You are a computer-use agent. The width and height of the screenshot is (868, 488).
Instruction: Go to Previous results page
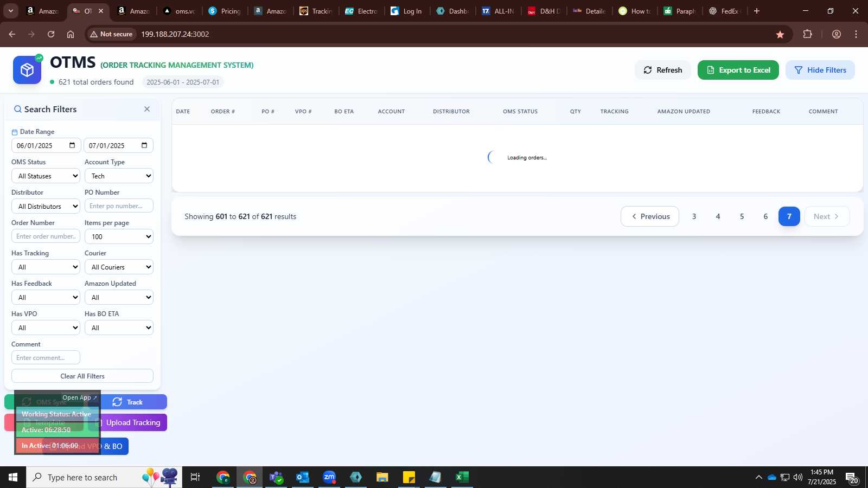click(650, 216)
